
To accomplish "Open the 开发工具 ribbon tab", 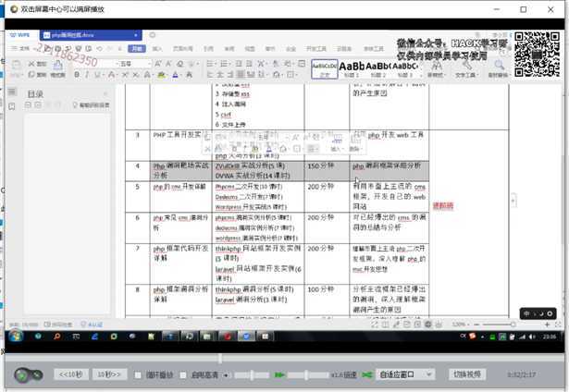I will 316,49.
